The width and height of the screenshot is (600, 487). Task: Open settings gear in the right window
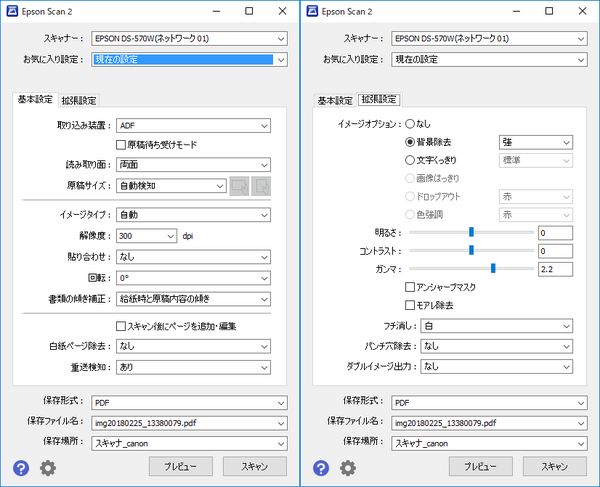click(x=348, y=468)
